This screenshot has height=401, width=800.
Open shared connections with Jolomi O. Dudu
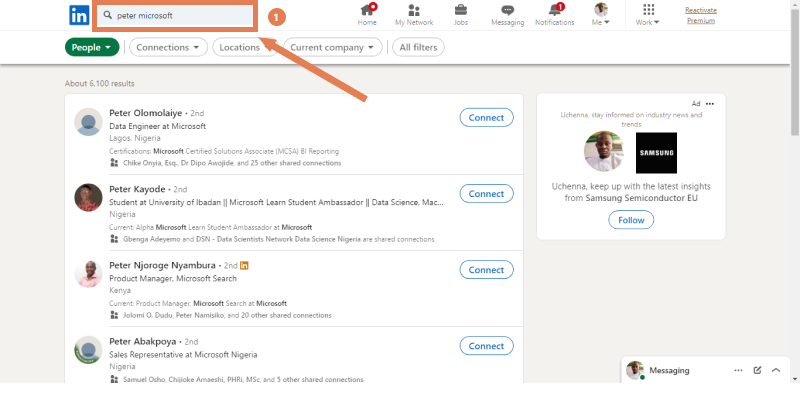pos(227,315)
